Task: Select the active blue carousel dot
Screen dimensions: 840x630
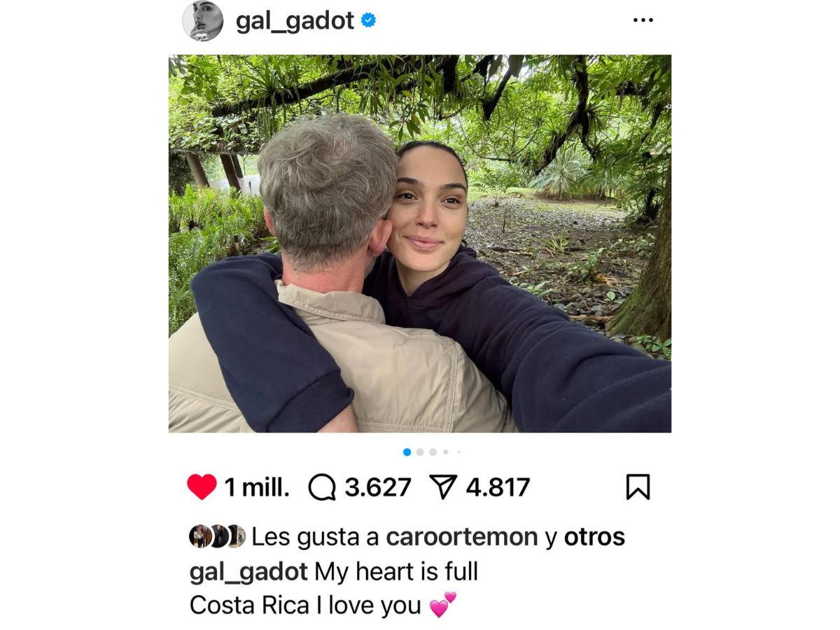Action: pos(407,452)
